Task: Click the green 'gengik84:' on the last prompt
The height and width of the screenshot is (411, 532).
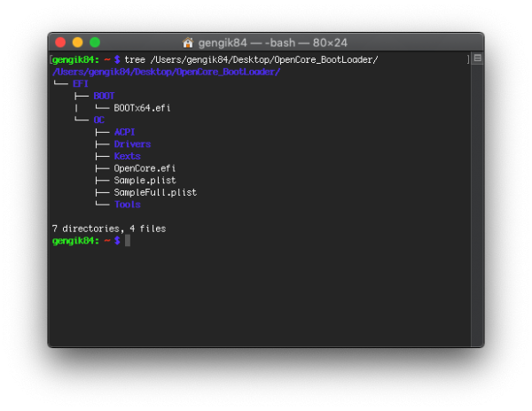Action: pos(75,241)
